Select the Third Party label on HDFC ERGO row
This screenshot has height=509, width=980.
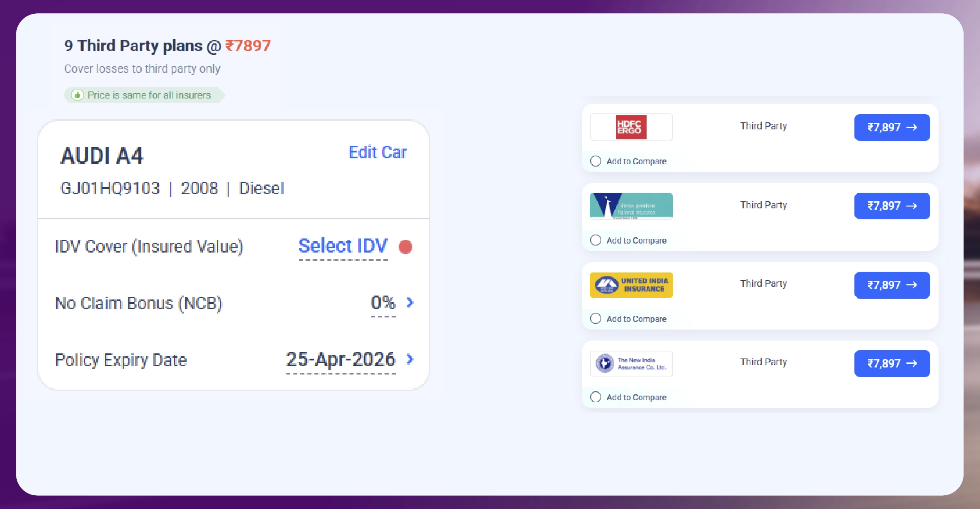pyautogui.click(x=763, y=126)
